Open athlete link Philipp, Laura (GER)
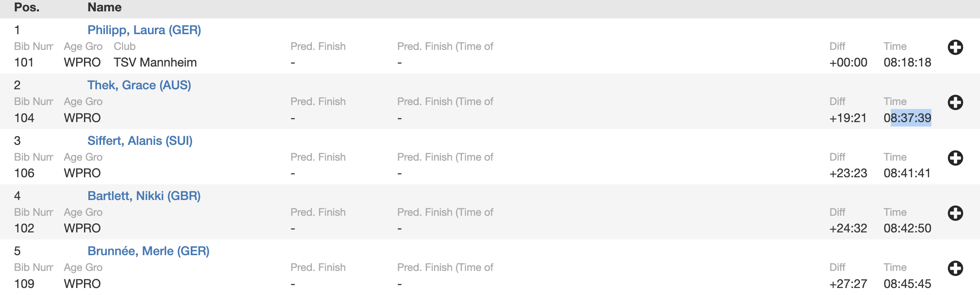Screen dimensions: 980x295 click(x=144, y=30)
